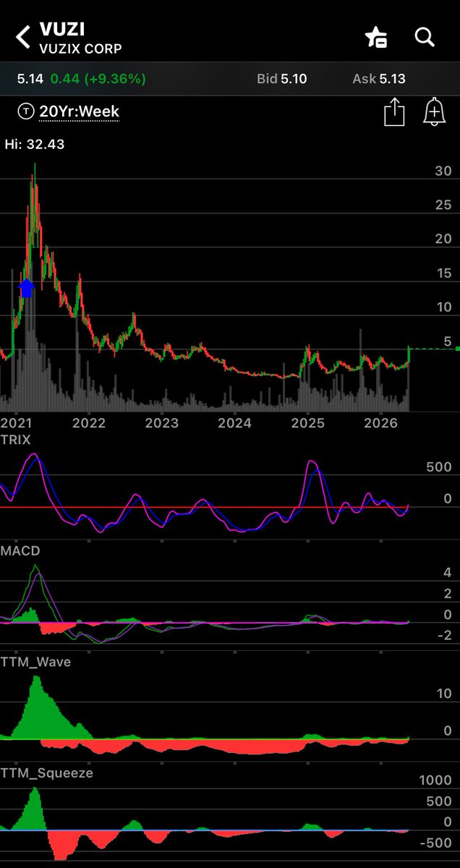The image size is (460, 868).
Task: Tap the 30 price axis label
Action: (443, 171)
